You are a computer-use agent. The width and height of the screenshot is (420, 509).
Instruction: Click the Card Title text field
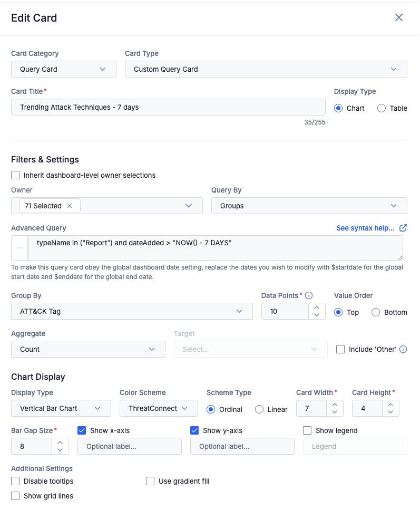tap(169, 107)
